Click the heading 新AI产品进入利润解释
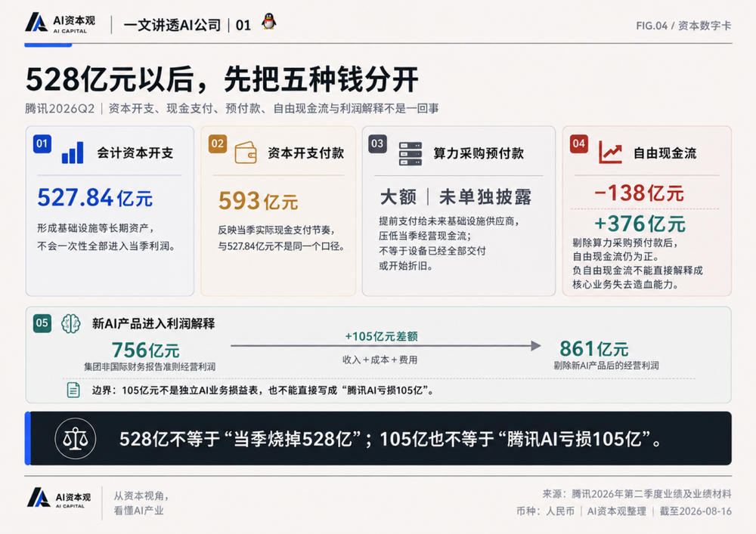This screenshot has height=534, width=756. click(153, 323)
